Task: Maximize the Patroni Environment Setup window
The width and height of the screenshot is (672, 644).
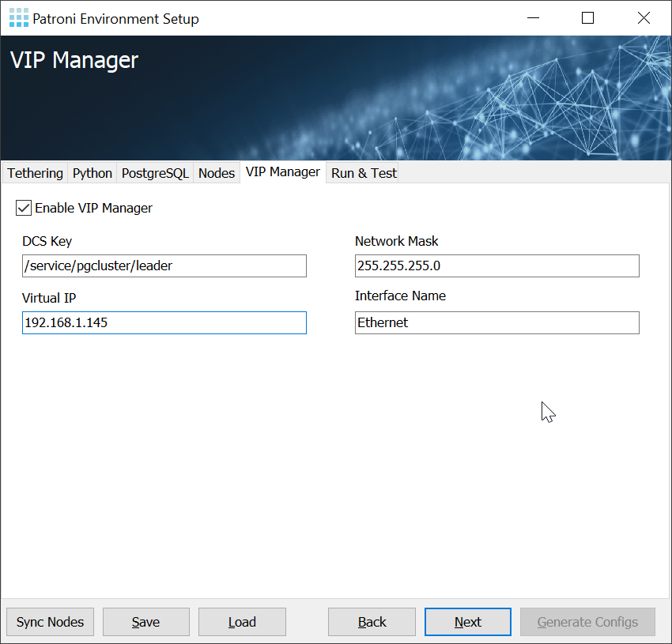Action: coord(587,18)
